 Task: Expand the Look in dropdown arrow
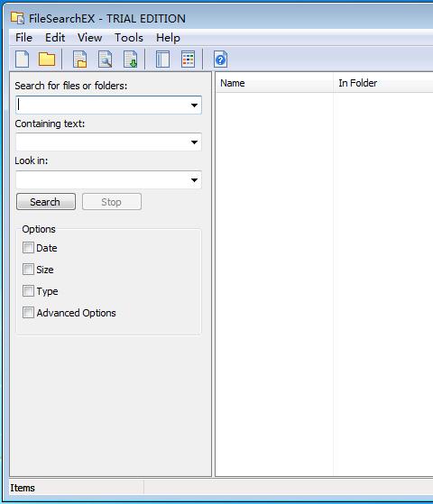194,180
